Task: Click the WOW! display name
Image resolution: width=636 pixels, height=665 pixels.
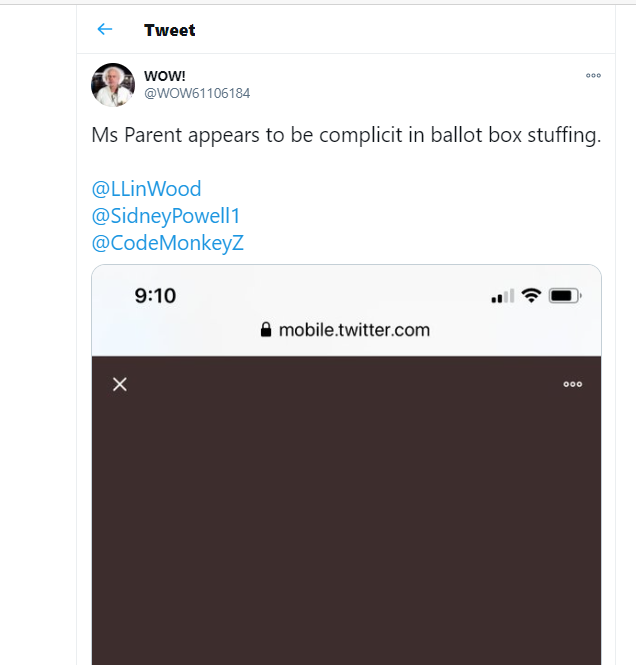Action: [165, 76]
